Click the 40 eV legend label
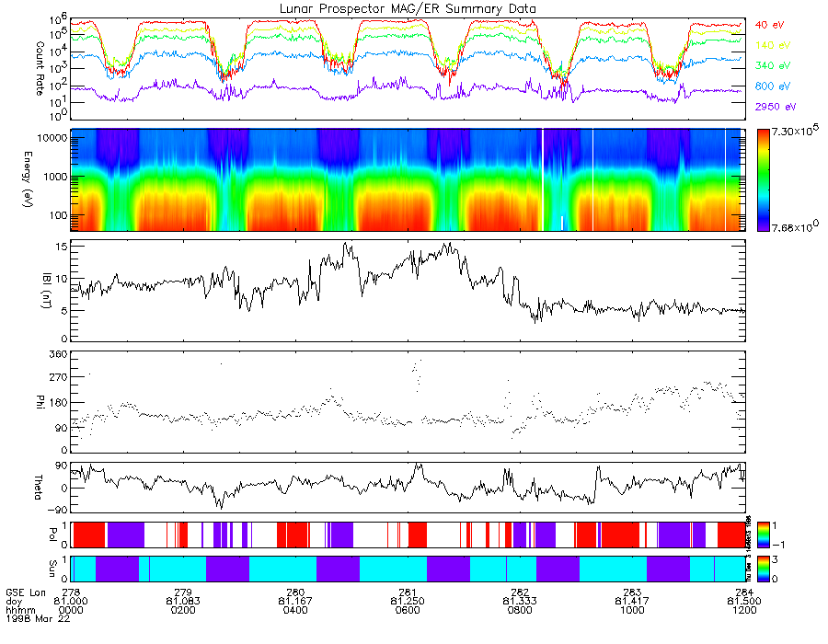The height and width of the screenshot is (644, 828). (x=769, y=25)
